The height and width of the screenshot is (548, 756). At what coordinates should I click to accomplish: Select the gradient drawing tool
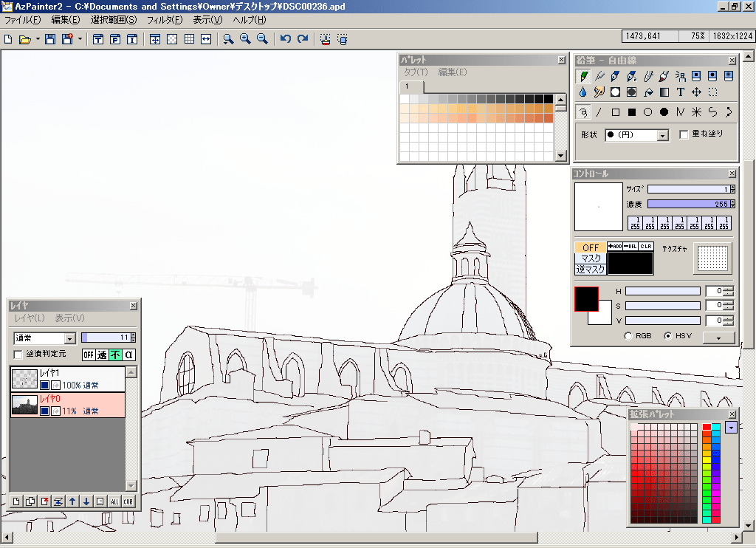click(x=664, y=92)
